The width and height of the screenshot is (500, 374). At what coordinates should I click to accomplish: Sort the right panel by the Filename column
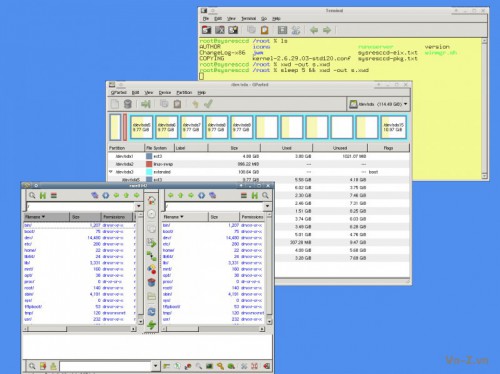[185, 217]
